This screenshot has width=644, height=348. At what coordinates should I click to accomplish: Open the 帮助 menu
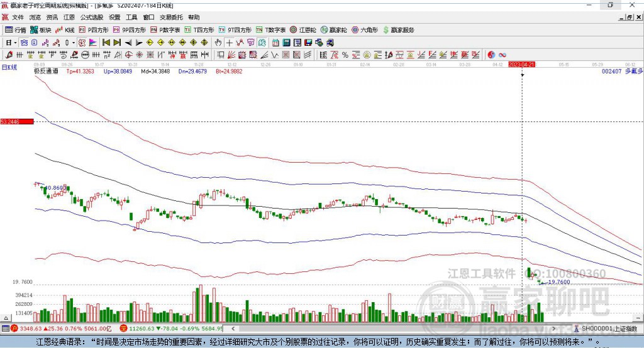click(194, 17)
